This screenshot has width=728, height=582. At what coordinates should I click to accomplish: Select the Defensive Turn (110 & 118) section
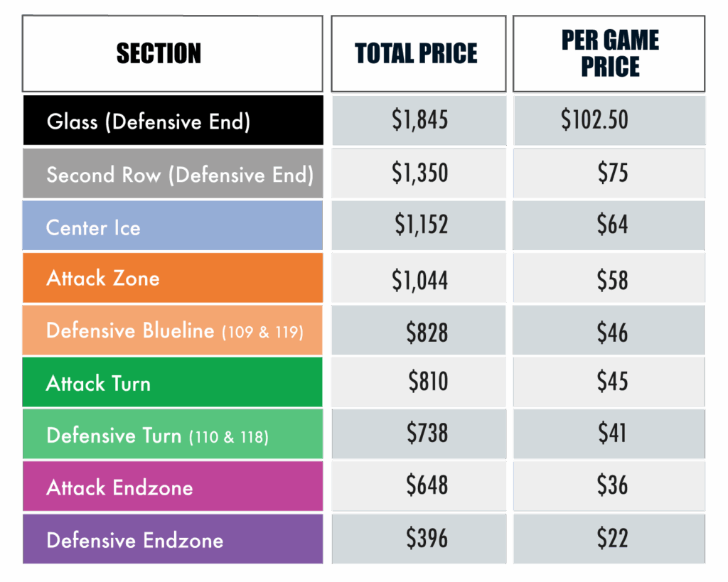(x=173, y=435)
